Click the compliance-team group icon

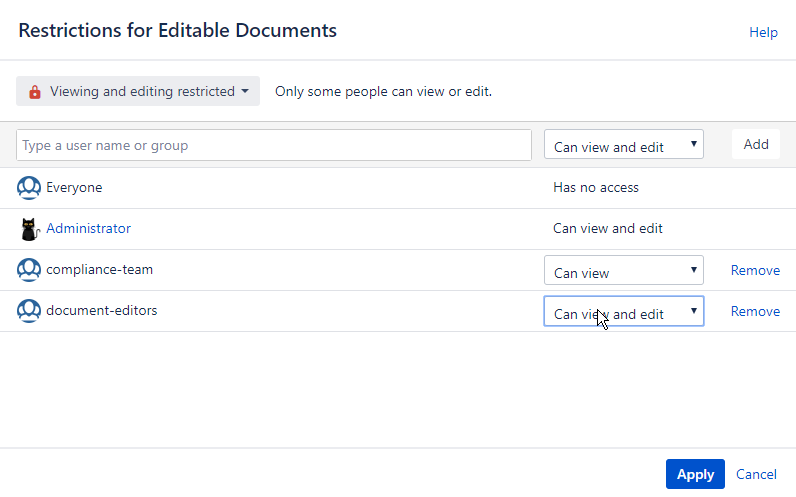[x=29, y=270]
